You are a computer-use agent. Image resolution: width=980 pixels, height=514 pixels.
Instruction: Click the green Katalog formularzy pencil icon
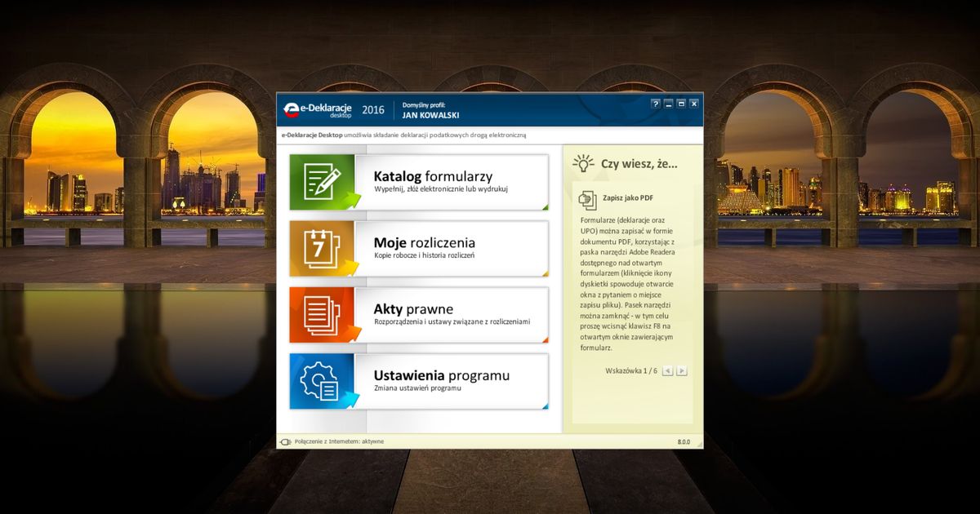pos(322,181)
